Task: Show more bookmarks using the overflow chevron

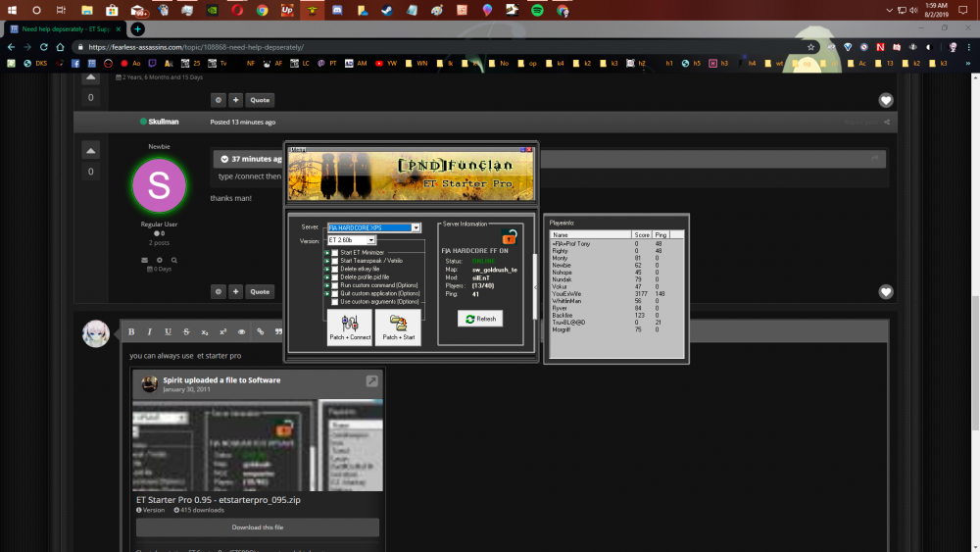Action: tap(967, 63)
